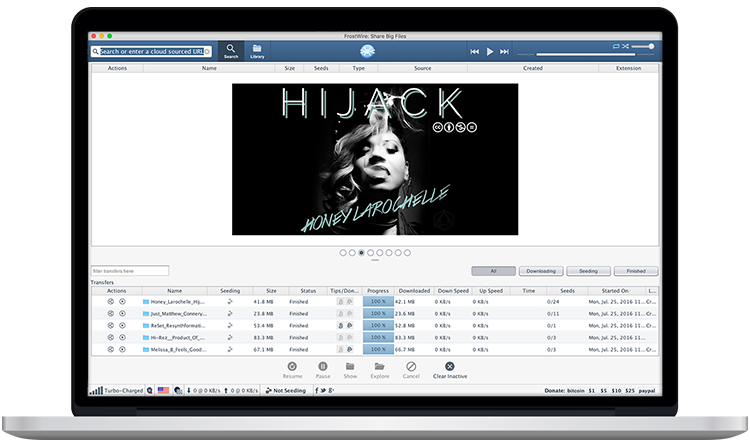750x445 pixels.
Task: Sort search results by Extension column
Action: coord(628,68)
